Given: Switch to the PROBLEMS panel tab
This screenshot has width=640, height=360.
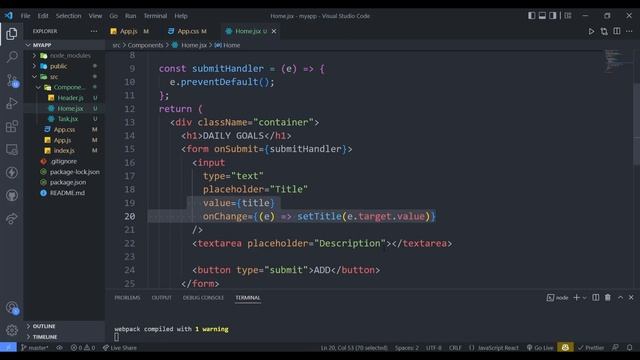Looking at the screenshot, I should pos(127,298).
